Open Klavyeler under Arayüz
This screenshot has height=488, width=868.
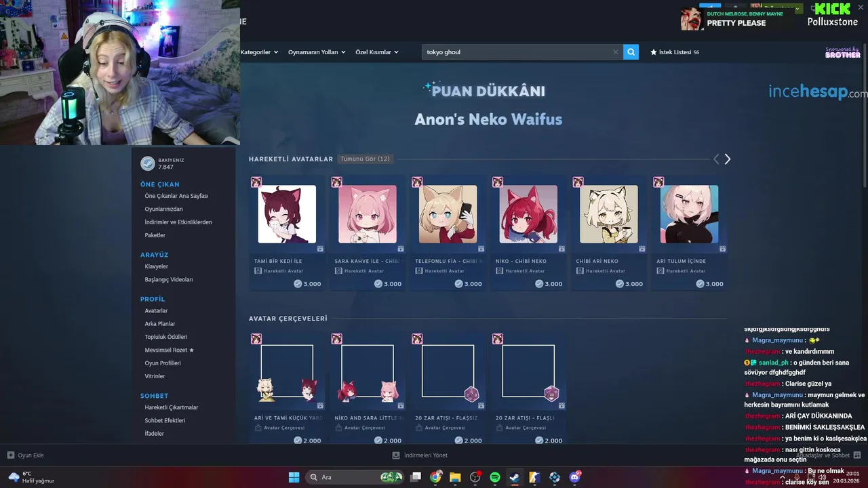coord(156,266)
